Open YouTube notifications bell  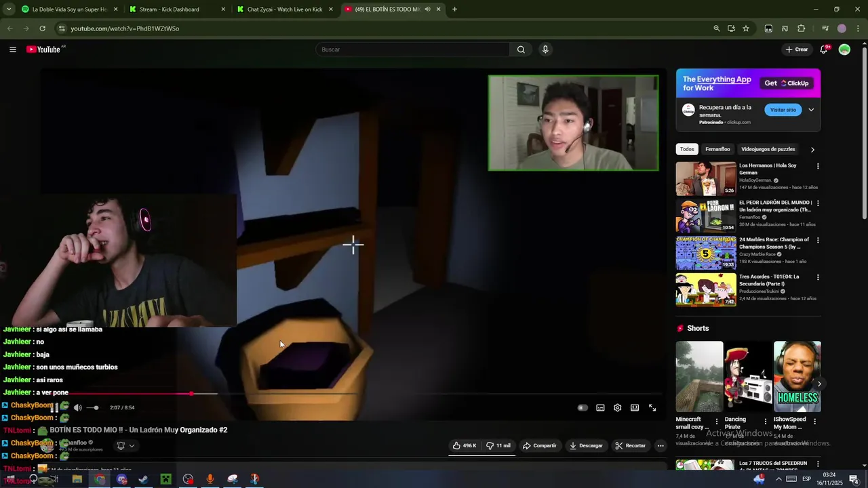(x=824, y=49)
